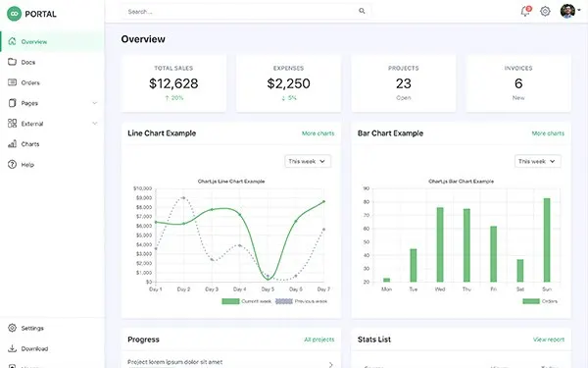
Task: Toggle the Orders legend in bar chart
Action: tap(531, 301)
